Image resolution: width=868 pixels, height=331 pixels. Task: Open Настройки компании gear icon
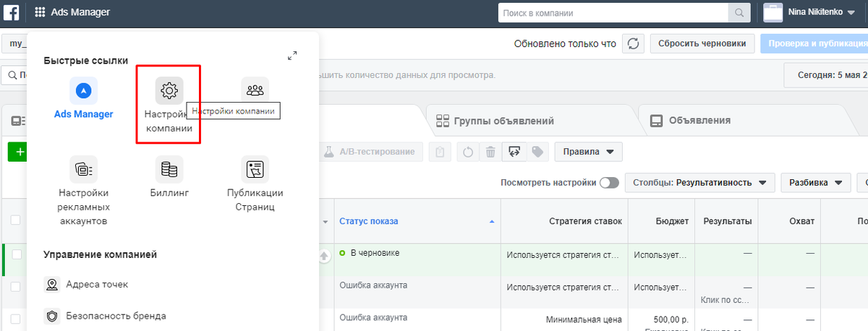[x=169, y=90]
